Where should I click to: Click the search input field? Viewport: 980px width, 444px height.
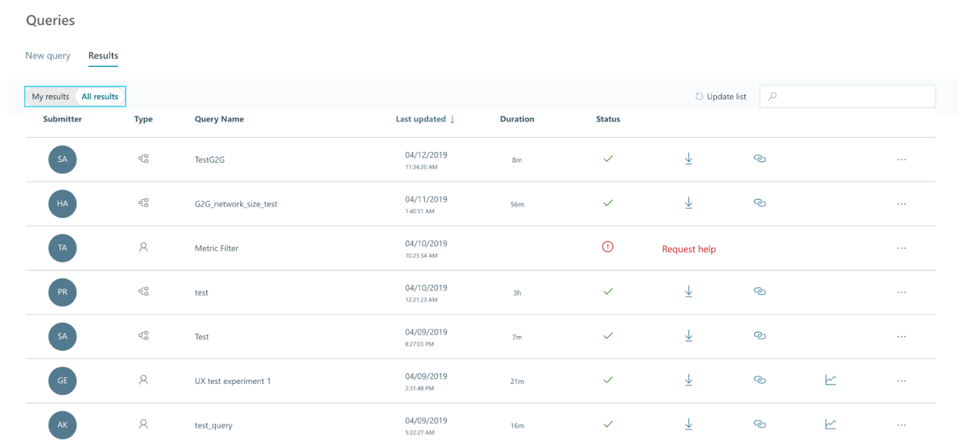854,96
